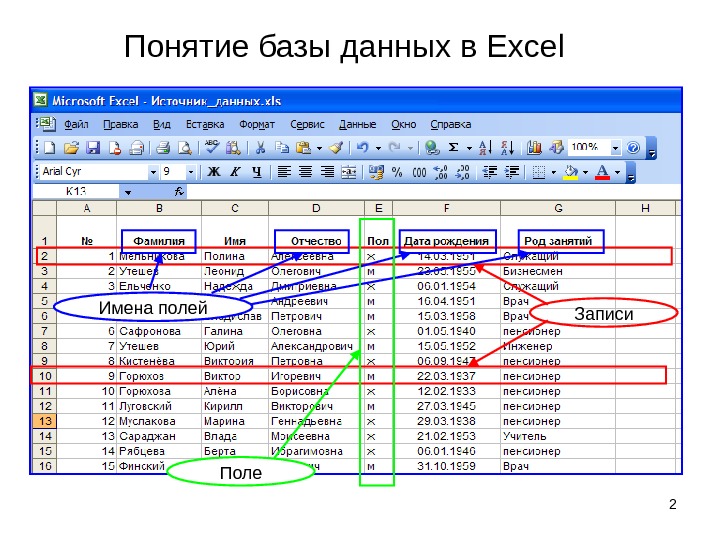
Task: Open the Вид menu
Action: 162,124
